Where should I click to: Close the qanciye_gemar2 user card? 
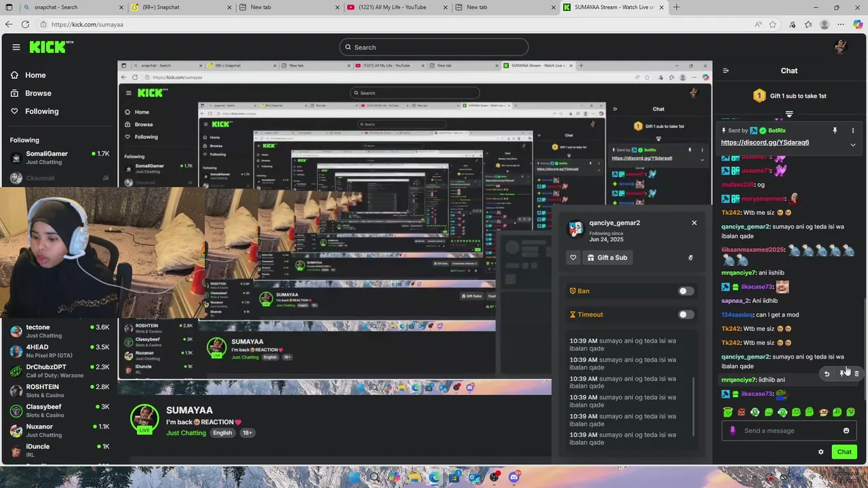pyautogui.click(x=694, y=223)
